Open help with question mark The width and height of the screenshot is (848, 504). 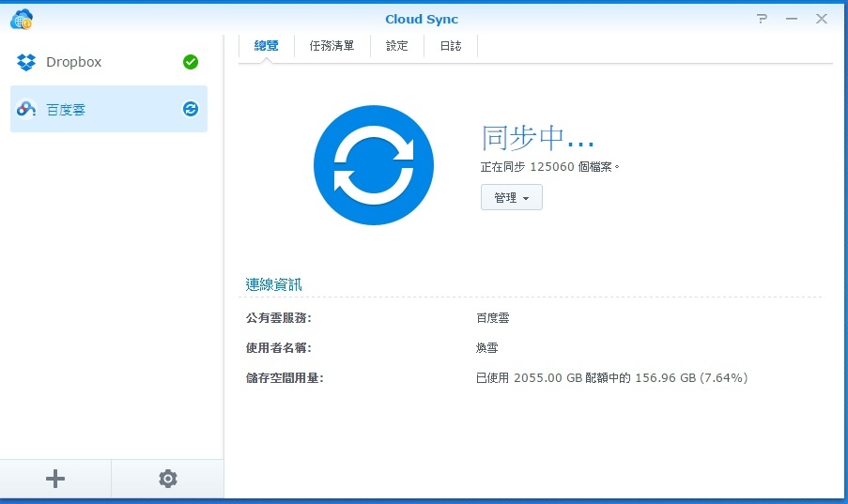point(762,19)
